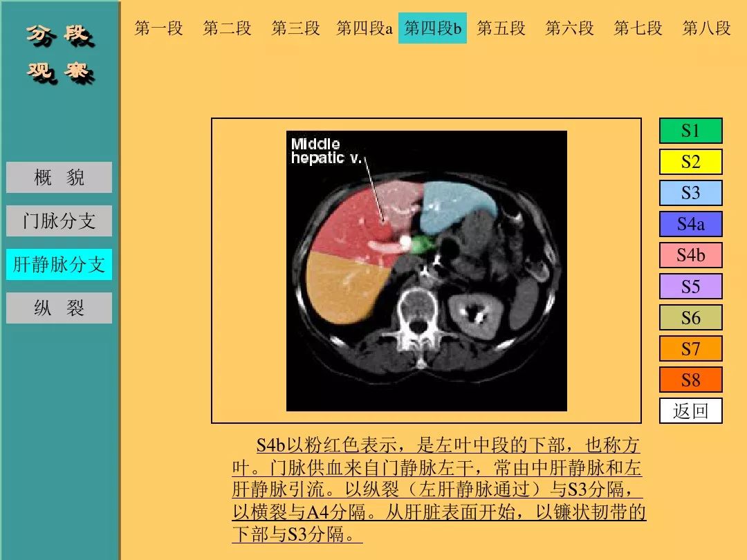Open the 门脉分支 section
The height and width of the screenshot is (560, 747).
point(59,221)
